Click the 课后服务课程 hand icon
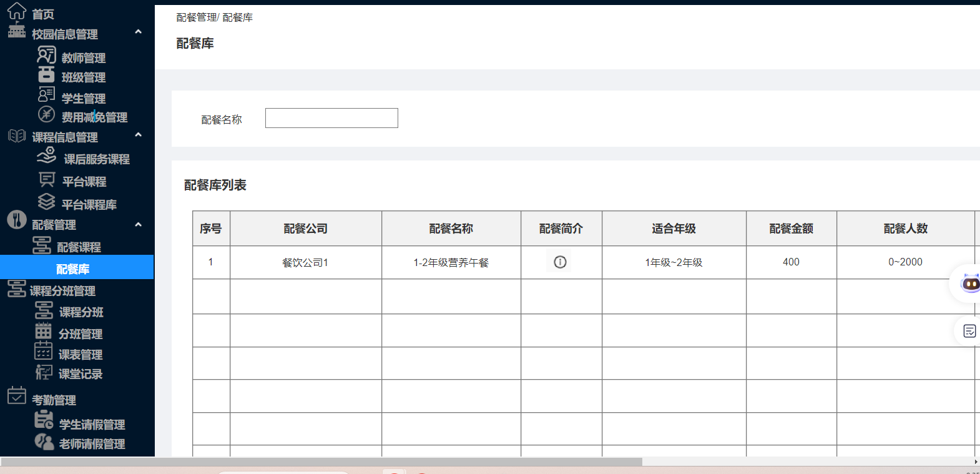The image size is (980, 474). point(47,155)
